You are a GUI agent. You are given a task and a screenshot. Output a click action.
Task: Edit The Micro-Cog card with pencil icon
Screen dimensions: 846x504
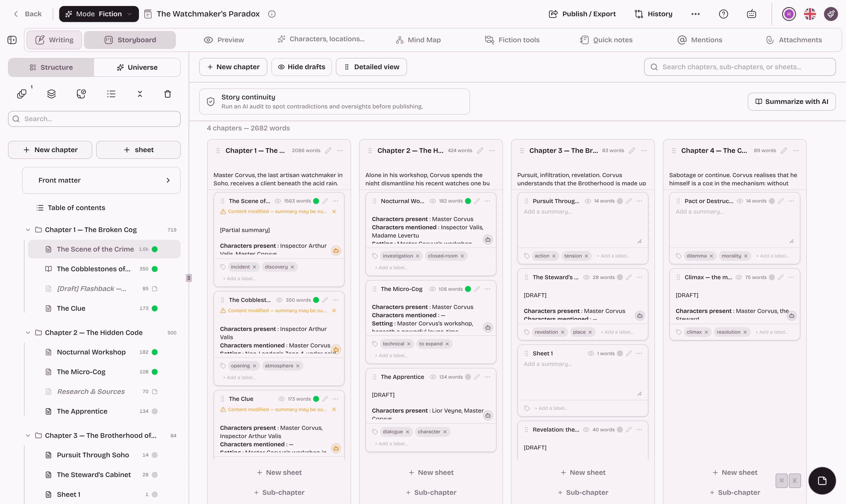pyautogui.click(x=477, y=289)
